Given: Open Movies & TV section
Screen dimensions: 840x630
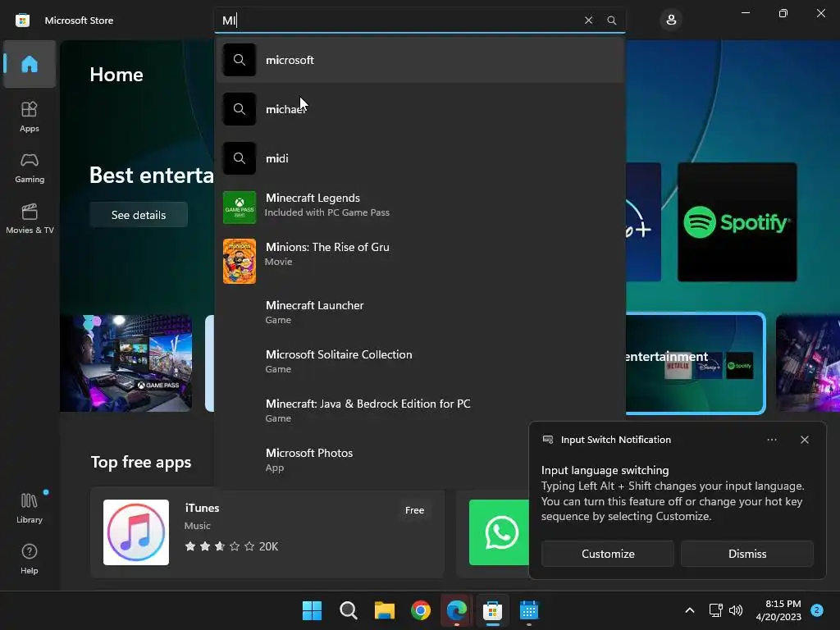Looking at the screenshot, I should pyautogui.click(x=30, y=218).
